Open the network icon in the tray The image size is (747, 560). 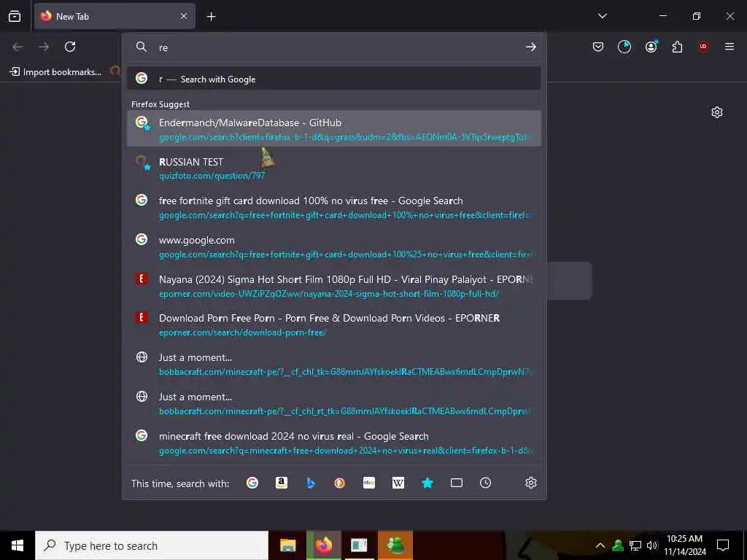point(635,545)
